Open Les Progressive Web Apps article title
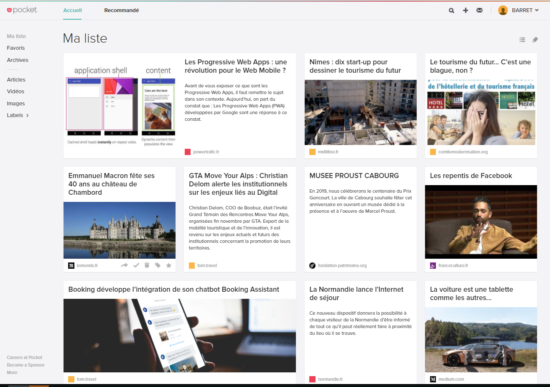This screenshot has width=550, height=387. (236, 66)
